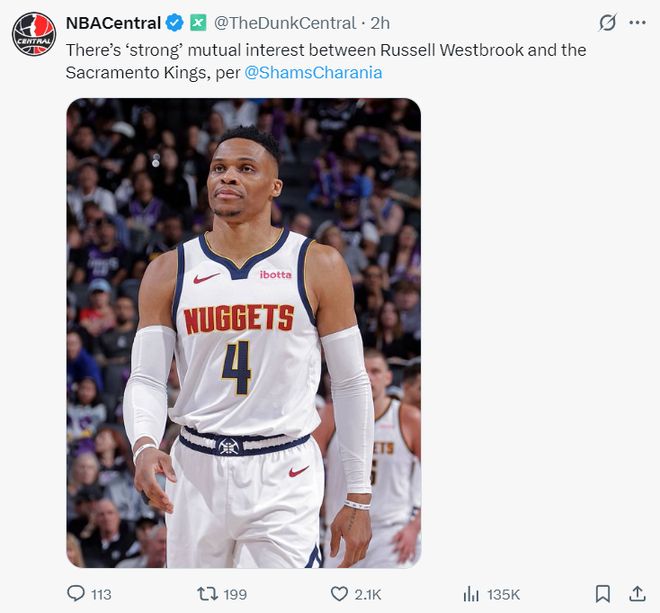The image size is (660, 613).
Task: Open the 2h post timestamp
Action: 380,23
